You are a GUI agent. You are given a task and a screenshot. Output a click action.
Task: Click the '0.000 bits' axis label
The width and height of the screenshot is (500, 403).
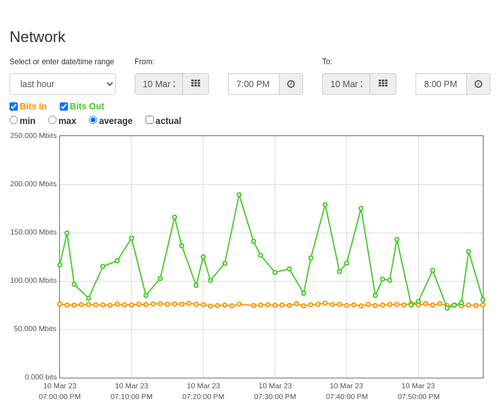pyautogui.click(x=41, y=377)
